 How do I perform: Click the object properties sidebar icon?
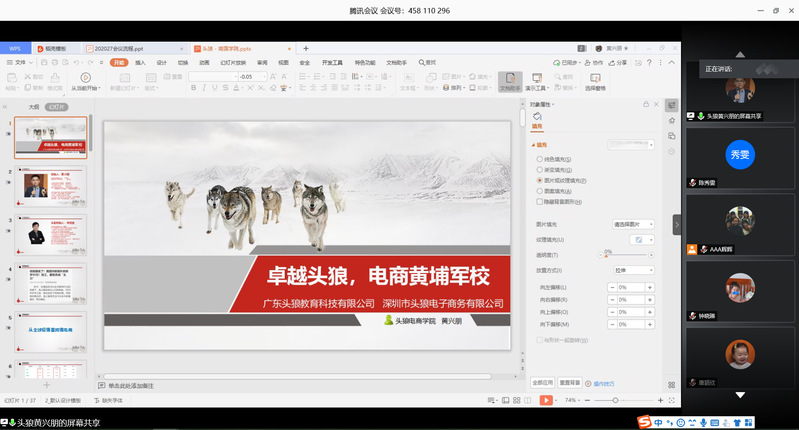point(672,105)
